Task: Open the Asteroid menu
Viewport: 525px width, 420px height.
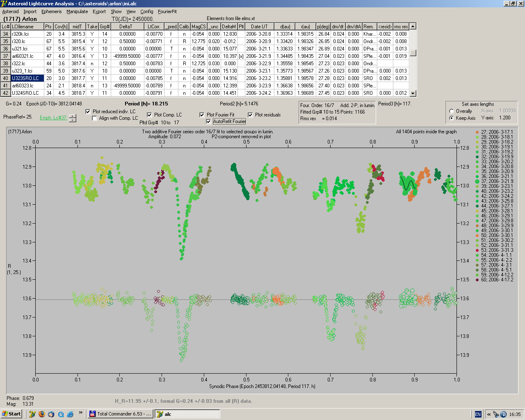Action: pos(10,11)
